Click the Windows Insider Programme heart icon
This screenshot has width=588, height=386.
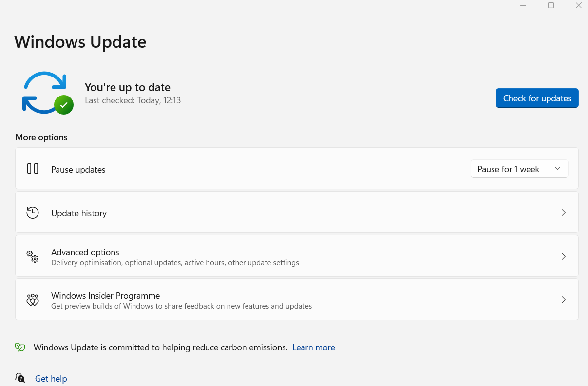pos(32,300)
